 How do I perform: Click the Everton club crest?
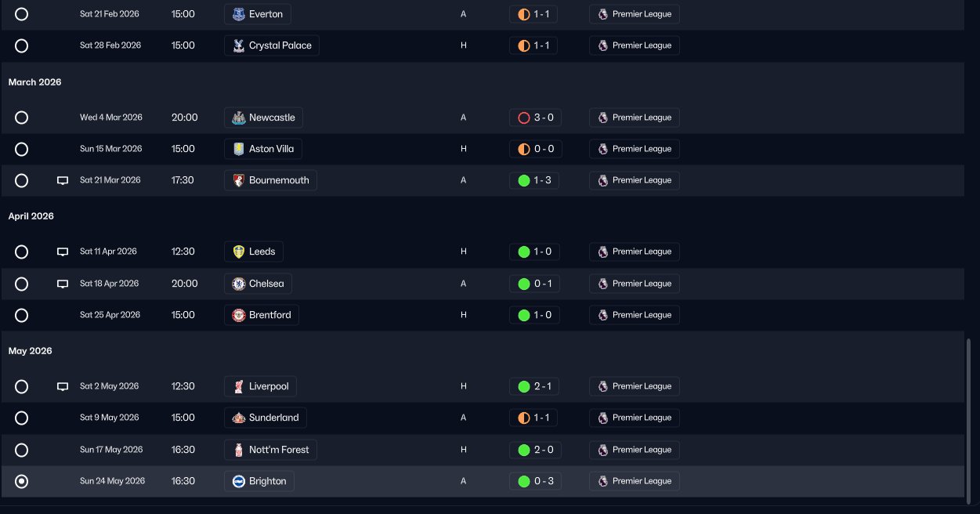[x=239, y=14]
